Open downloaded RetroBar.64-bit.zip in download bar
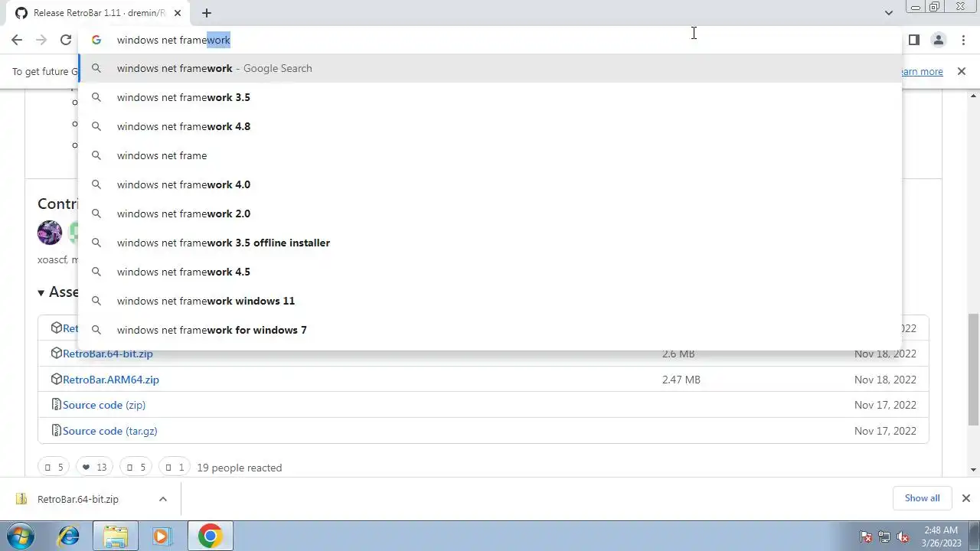 pyautogui.click(x=77, y=499)
